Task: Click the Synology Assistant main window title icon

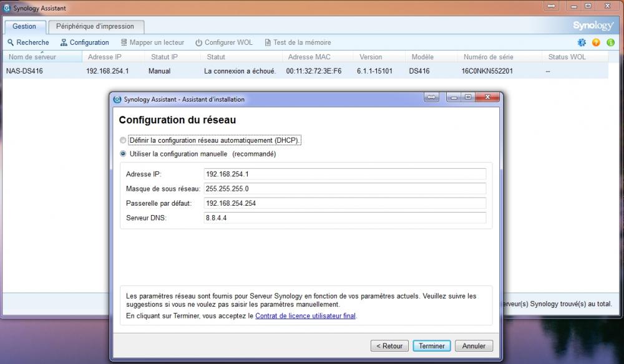Action: [x=7, y=8]
